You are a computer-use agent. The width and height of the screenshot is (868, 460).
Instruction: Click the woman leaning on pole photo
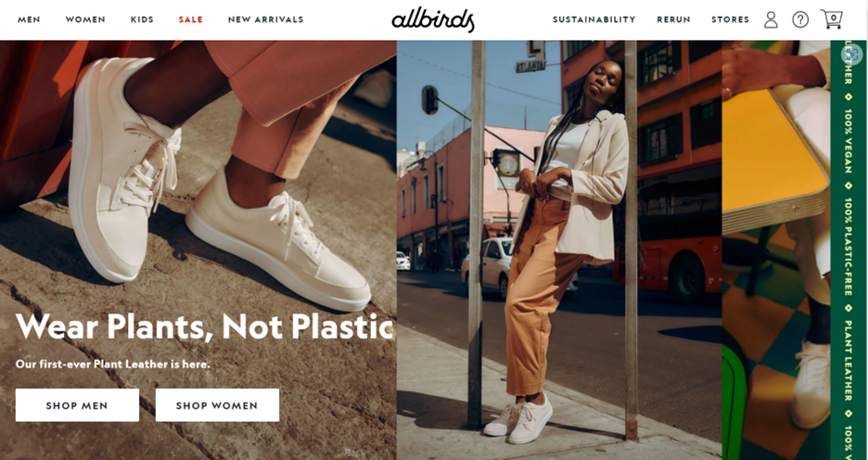[559, 249]
